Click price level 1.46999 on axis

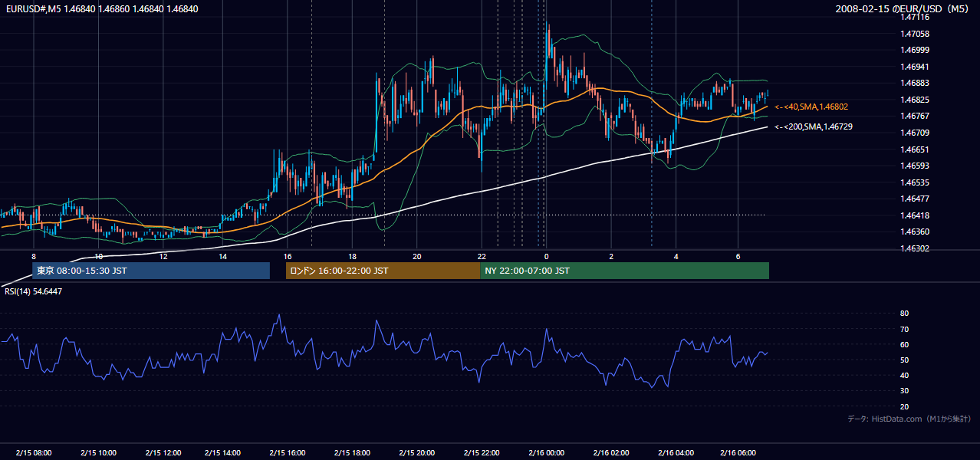(915, 50)
